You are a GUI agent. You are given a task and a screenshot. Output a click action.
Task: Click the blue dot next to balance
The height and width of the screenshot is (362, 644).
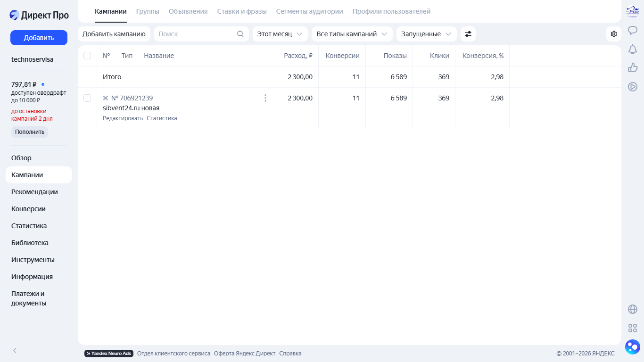tap(43, 84)
